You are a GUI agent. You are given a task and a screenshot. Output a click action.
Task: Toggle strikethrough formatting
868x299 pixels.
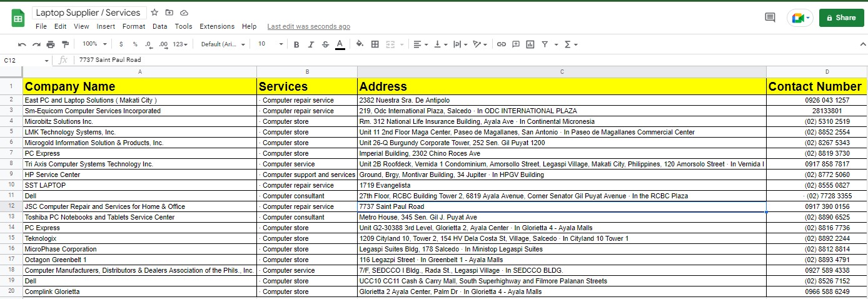(x=325, y=44)
